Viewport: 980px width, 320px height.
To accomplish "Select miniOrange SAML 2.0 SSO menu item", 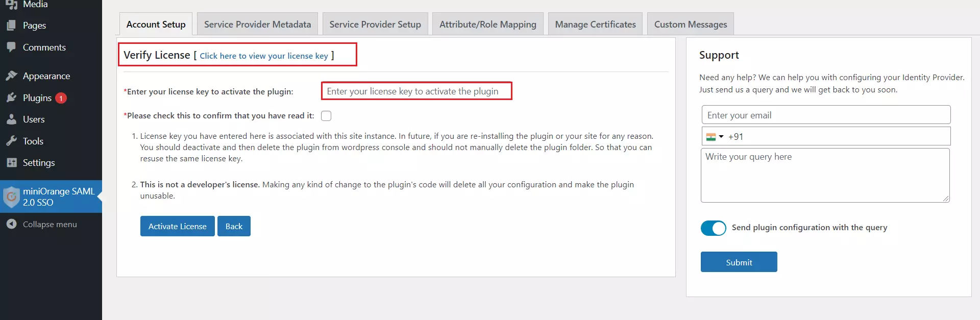I will [51, 196].
